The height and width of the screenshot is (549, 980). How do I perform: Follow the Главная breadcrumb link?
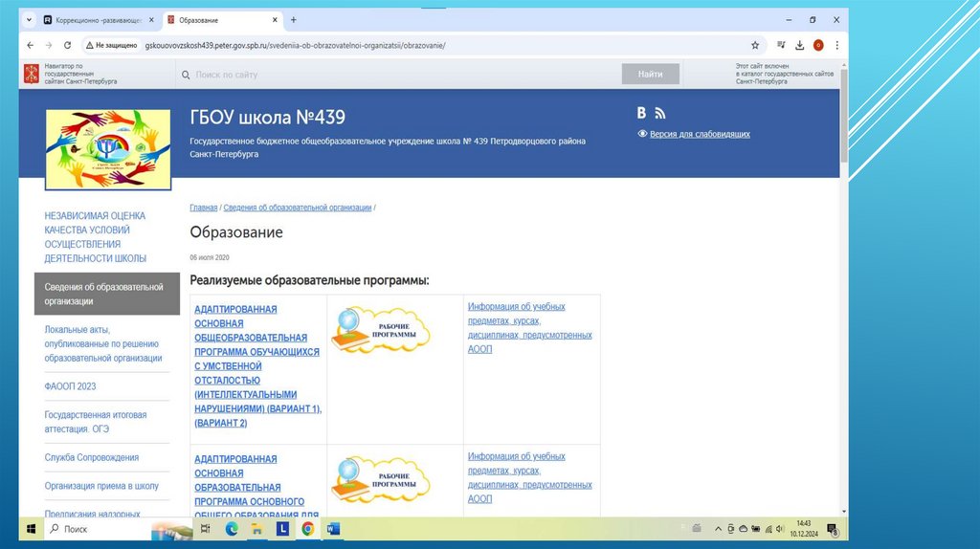[203, 208]
